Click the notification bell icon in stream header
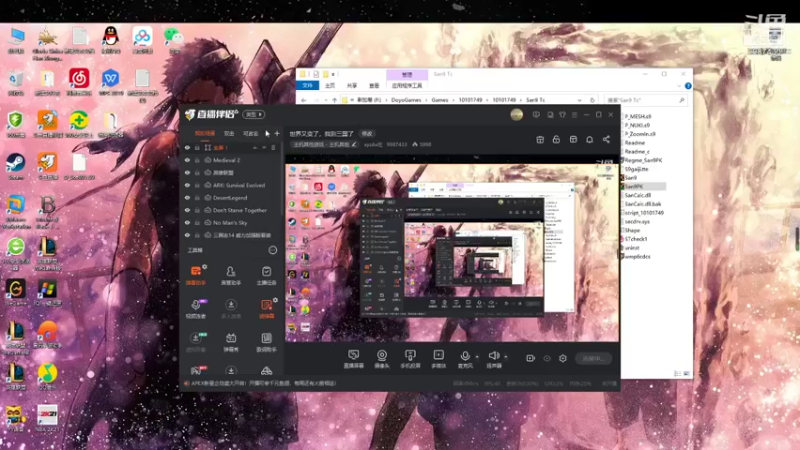The image size is (800, 450). [x=589, y=139]
